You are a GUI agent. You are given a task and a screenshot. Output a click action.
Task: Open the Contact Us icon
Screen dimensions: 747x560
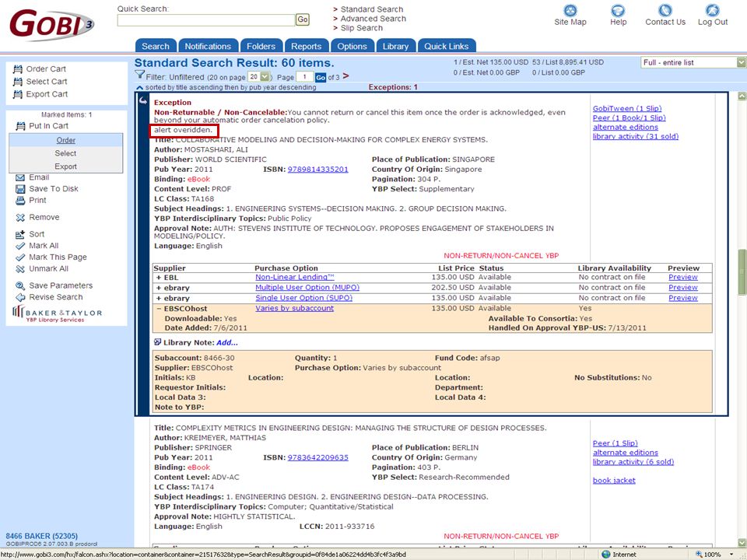tap(665, 10)
